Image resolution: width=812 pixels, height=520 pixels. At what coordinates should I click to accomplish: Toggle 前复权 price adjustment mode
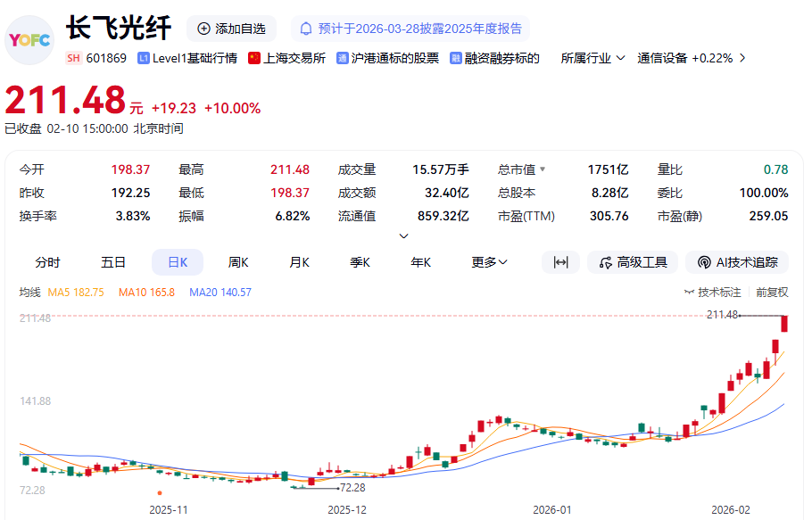coord(772,292)
